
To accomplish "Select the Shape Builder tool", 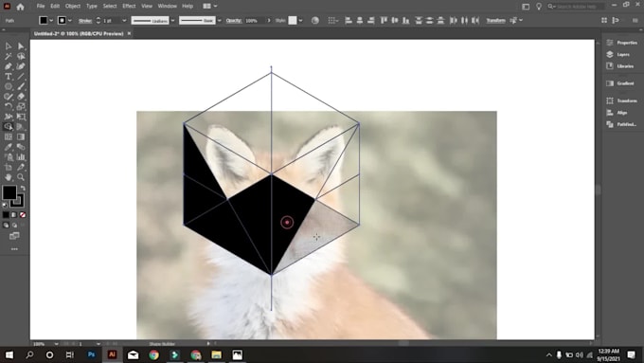I will coord(9,127).
